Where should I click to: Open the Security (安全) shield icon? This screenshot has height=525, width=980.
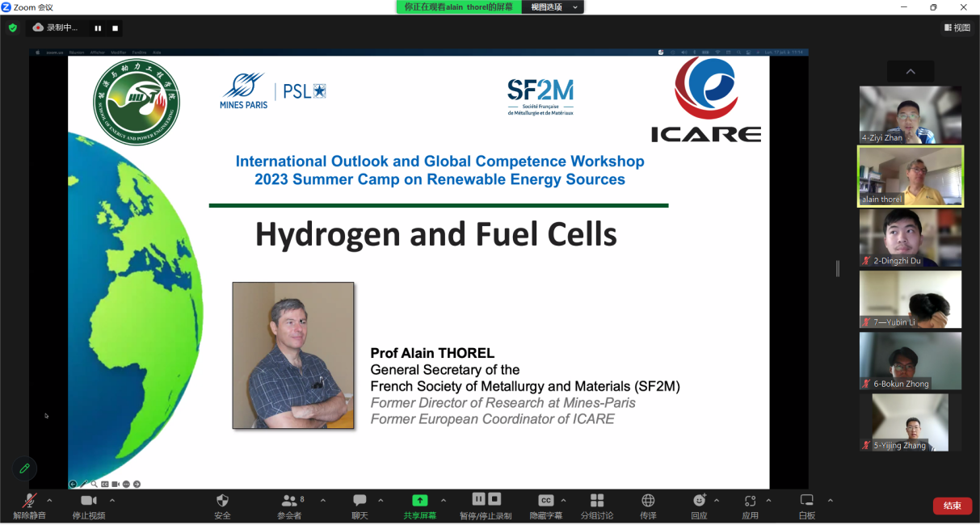pos(222,502)
